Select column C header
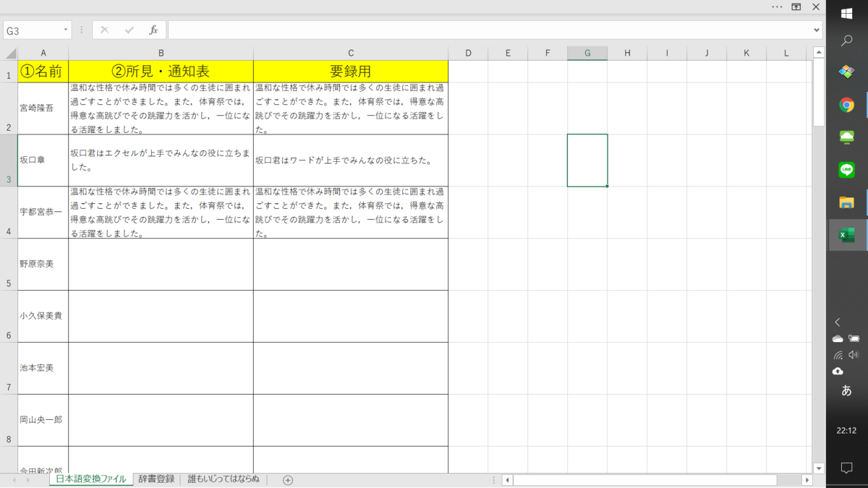Viewport: 868px width, 488px height. (351, 53)
